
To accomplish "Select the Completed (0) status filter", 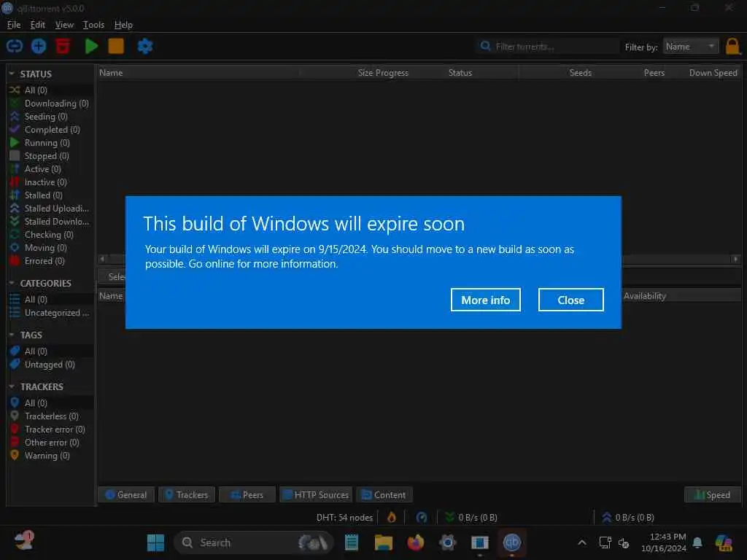I will click(x=50, y=130).
